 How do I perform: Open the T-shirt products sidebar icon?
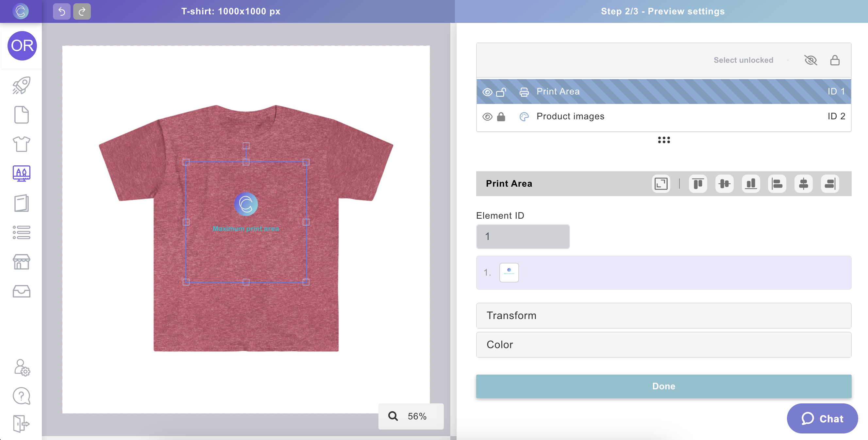pos(21,144)
